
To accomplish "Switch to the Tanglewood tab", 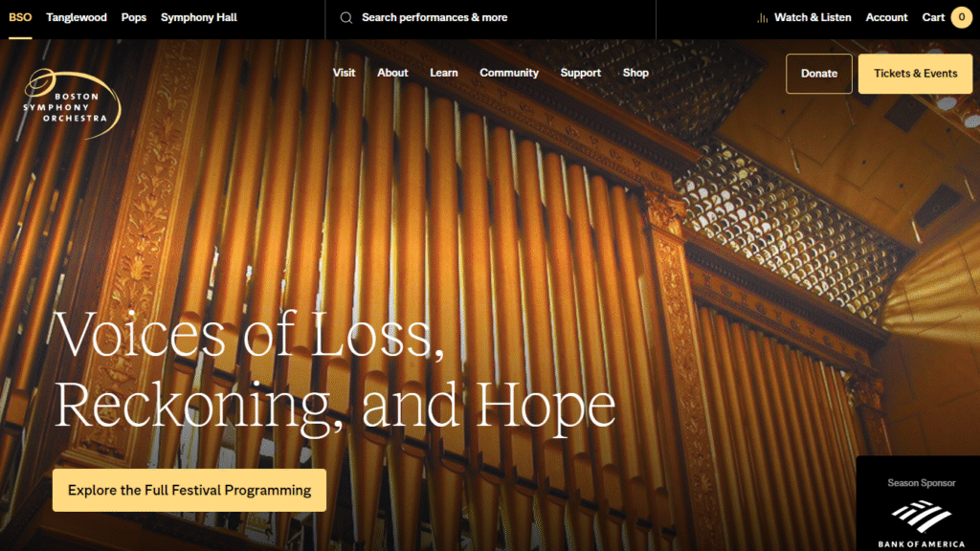I will tap(77, 17).
